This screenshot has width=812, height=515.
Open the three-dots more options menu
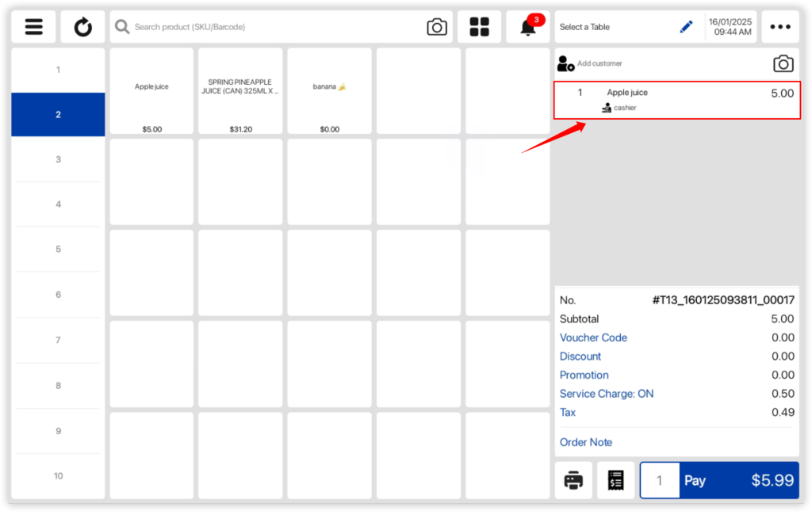coord(780,27)
